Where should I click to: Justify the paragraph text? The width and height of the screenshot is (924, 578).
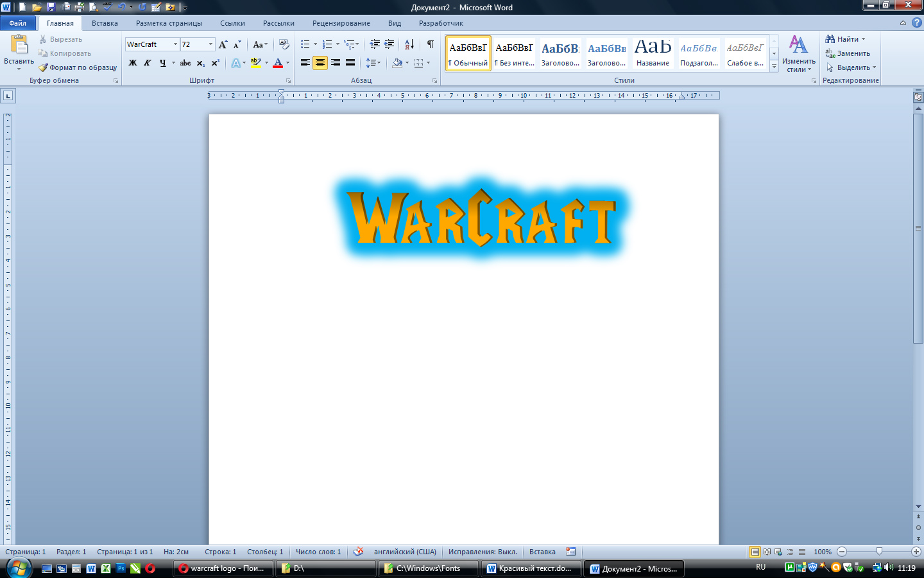point(350,63)
